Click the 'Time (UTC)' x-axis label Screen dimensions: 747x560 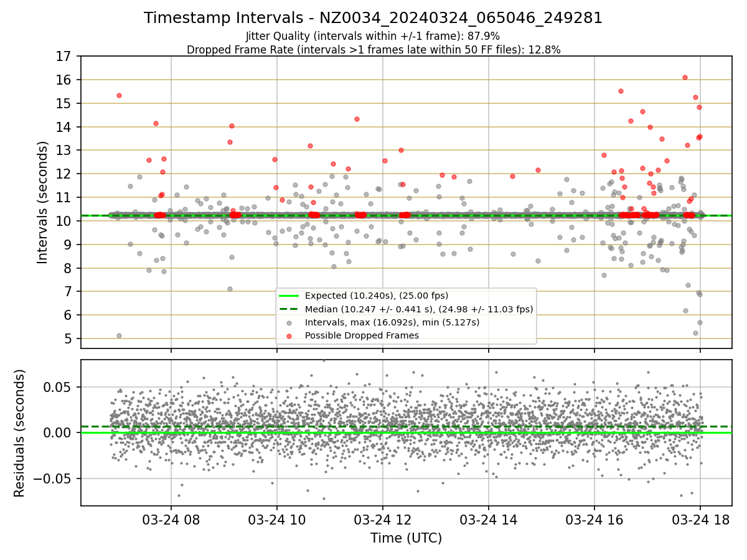tap(406, 538)
